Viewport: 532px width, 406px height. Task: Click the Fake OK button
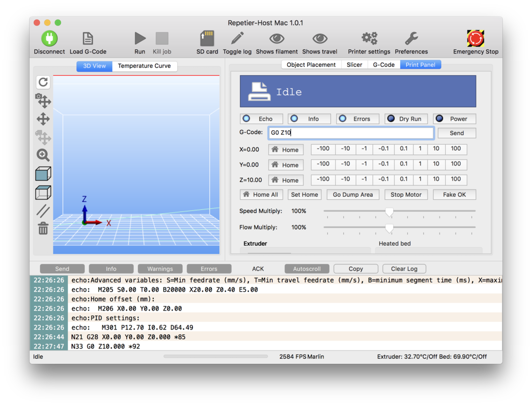click(454, 195)
